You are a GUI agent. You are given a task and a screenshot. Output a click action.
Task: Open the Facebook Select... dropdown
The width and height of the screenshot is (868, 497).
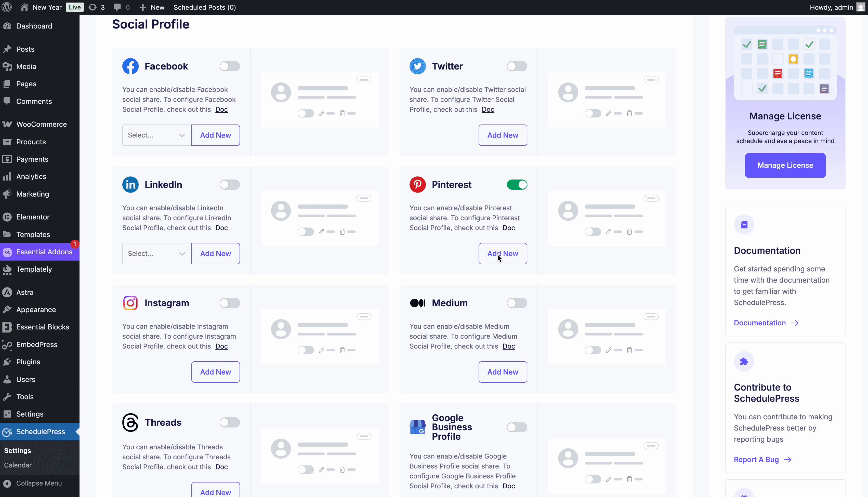click(157, 135)
